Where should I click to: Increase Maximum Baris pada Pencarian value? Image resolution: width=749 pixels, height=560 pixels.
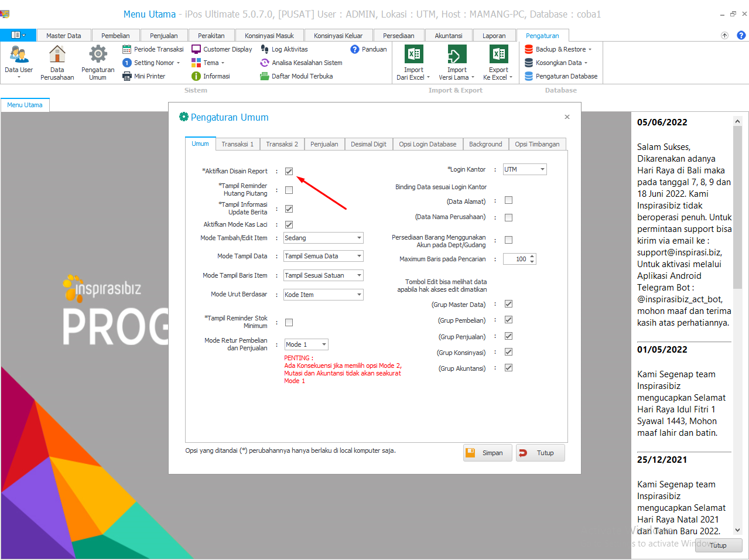532,257
